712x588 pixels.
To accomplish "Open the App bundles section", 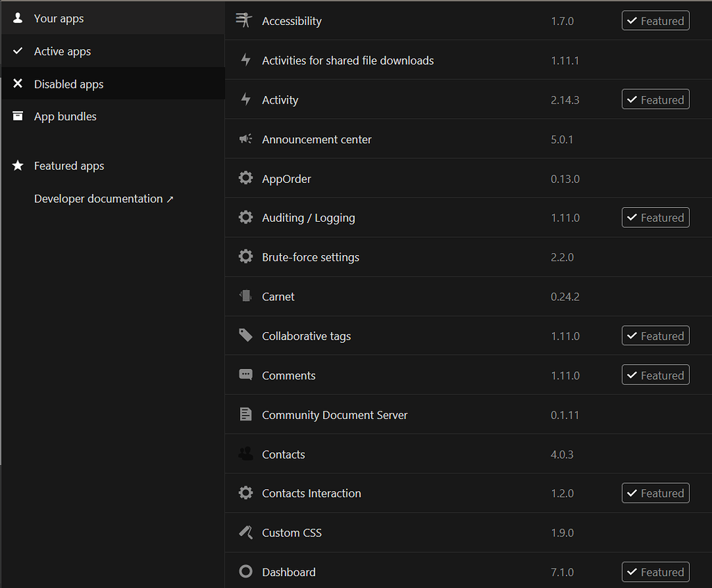I will 65,117.
